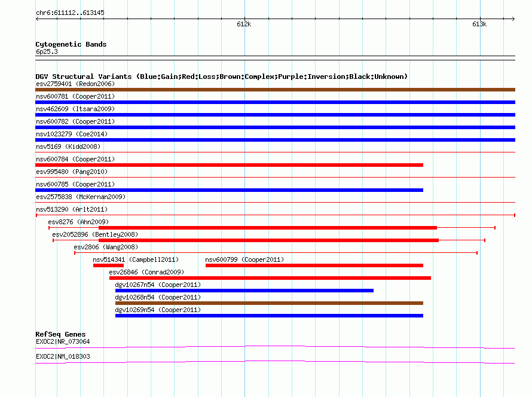Click the blue dgv10267n54 gain bar

click(x=244, y=291)
